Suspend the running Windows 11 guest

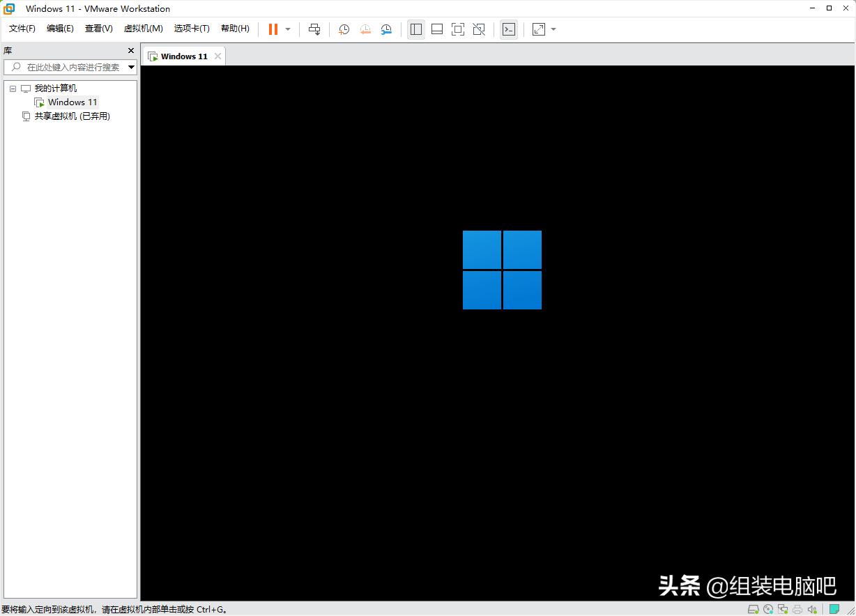point(272,29)
